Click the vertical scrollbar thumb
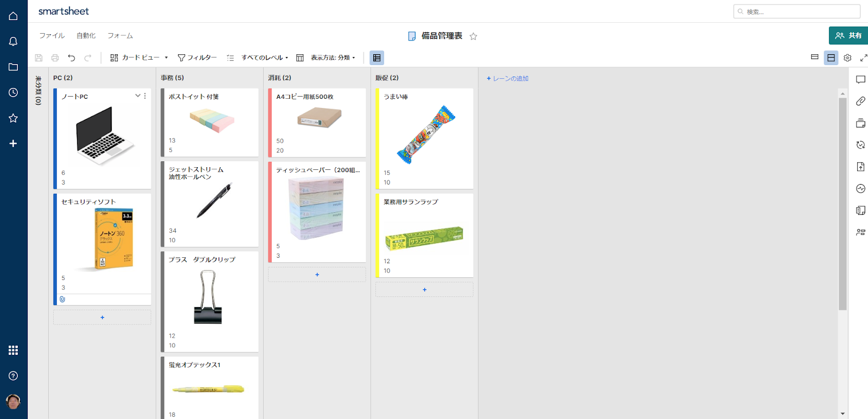The image size is (868, 419). point(843,204)
